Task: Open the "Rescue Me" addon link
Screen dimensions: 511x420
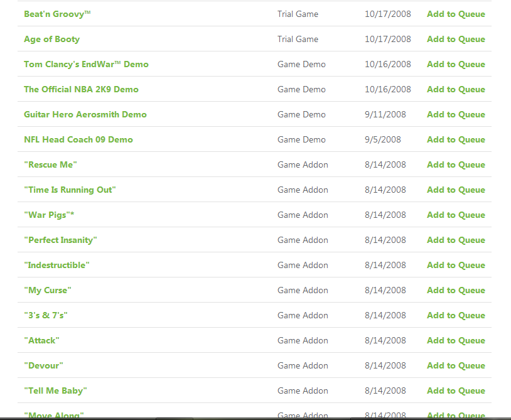Action: tap(50, 164)
